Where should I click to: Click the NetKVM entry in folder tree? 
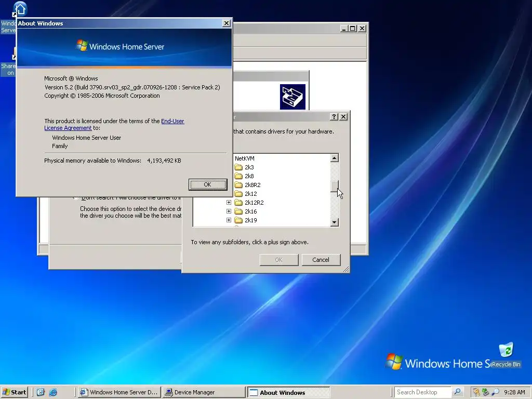(244, 158)
